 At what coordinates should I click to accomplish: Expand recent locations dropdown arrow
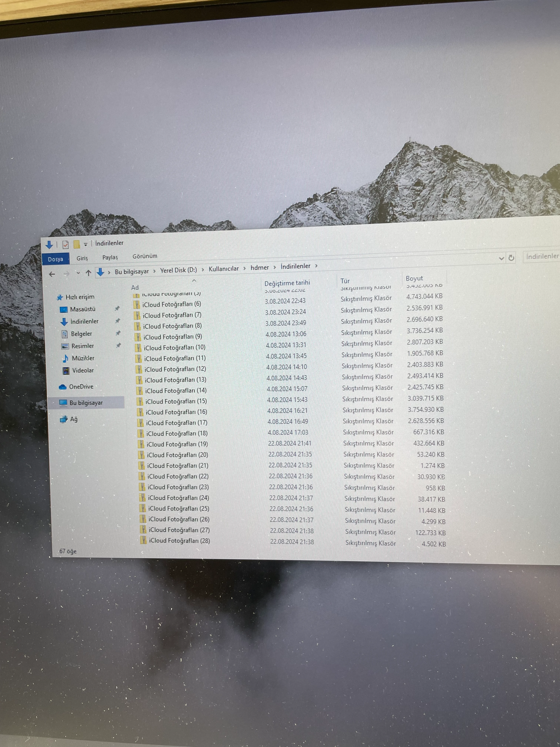[78, 273]
